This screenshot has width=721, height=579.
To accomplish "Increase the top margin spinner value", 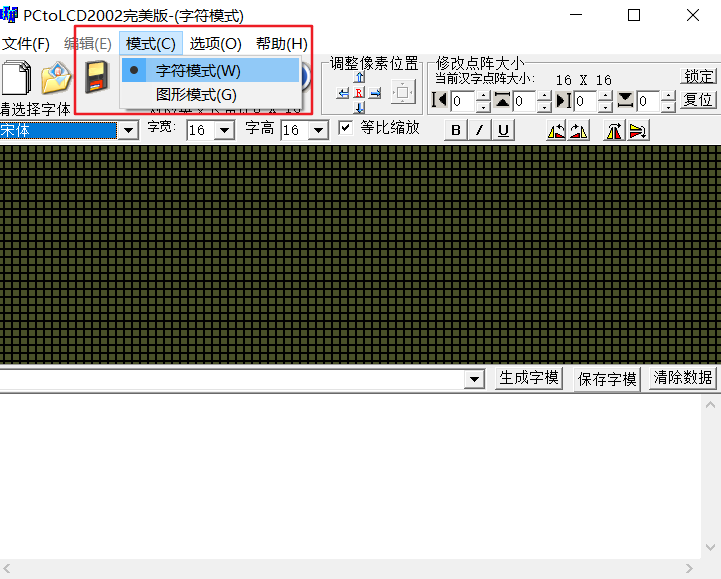I will point(544,96).
